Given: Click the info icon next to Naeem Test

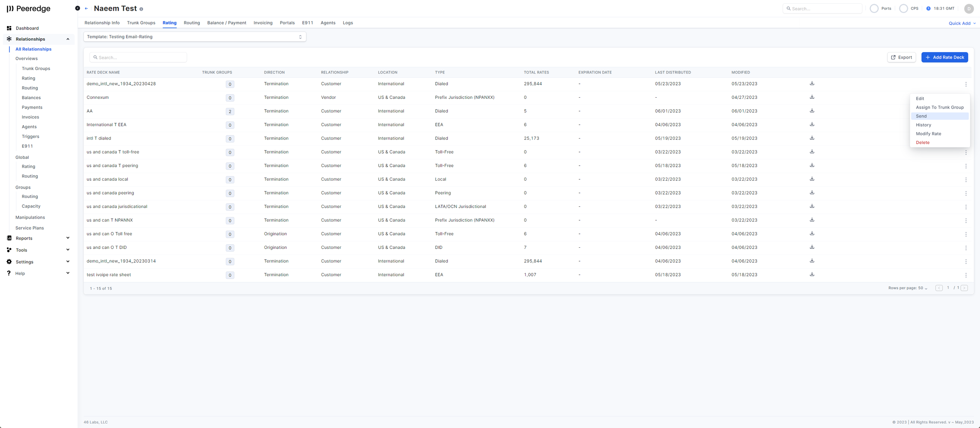Looking at the screenshot, I should coord(141,9).
